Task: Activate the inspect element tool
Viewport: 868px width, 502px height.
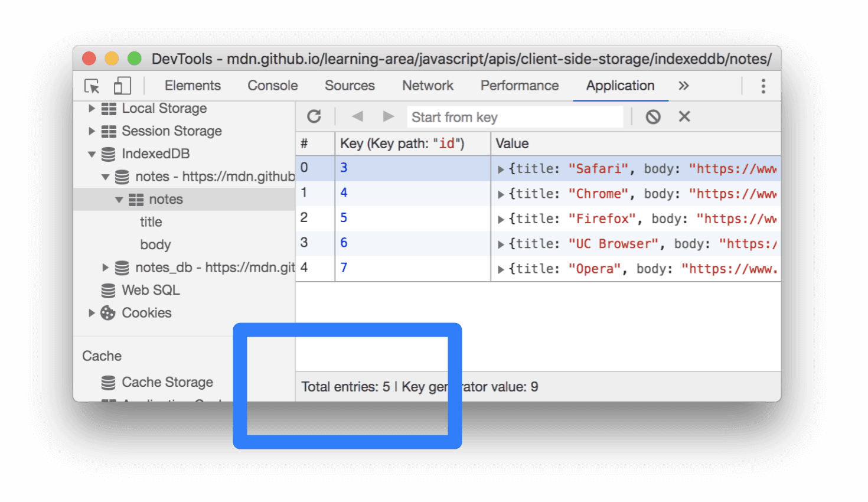Action: click(92, 86)
